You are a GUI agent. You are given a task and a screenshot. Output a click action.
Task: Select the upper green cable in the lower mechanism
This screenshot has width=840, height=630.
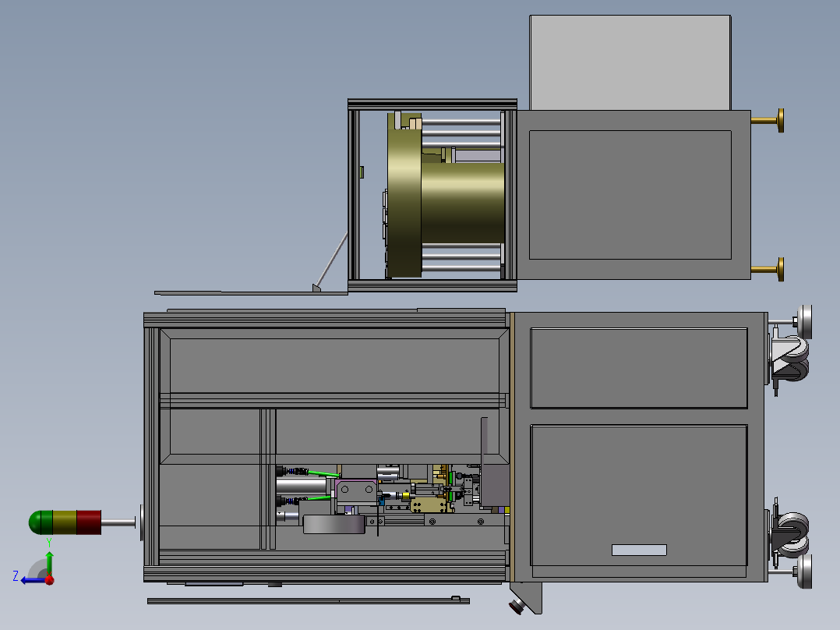pos(323,473)
